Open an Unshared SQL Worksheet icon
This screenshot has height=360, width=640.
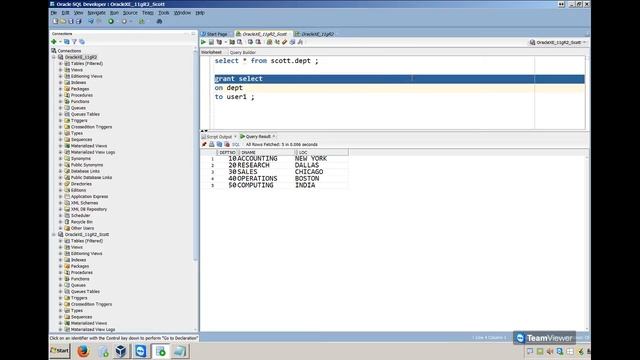coord(269,42)
